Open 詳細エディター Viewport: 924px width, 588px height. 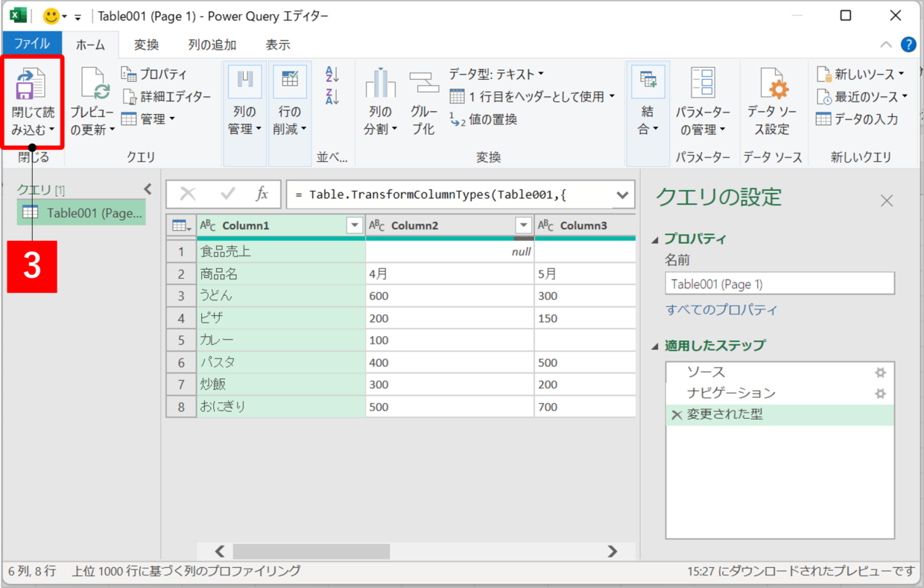click(165, 97)
